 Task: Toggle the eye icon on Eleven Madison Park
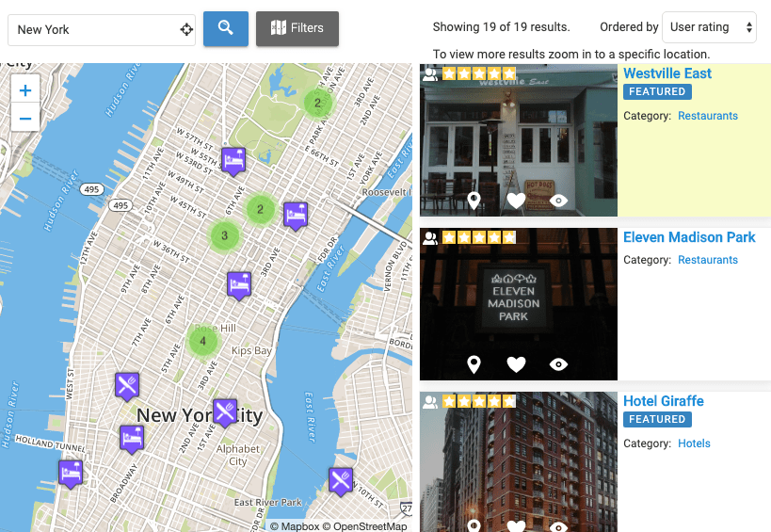click(x=558, y=364)
